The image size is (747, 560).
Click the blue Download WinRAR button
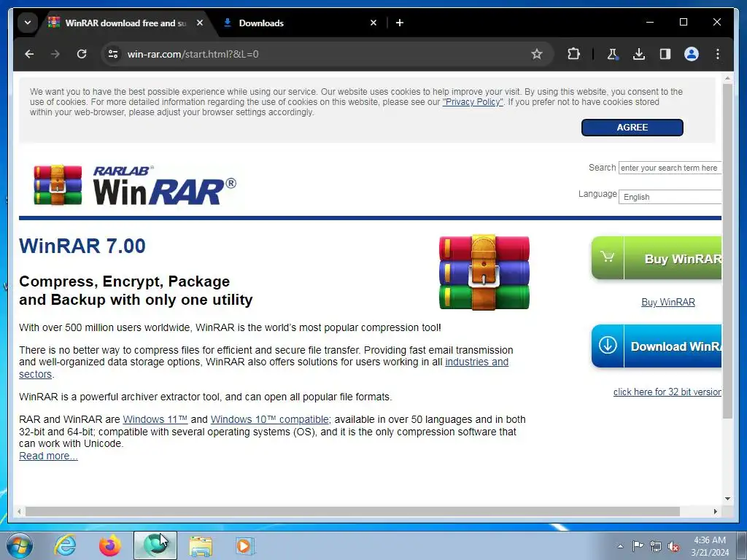pyautogui.click(x=657, y=346)
